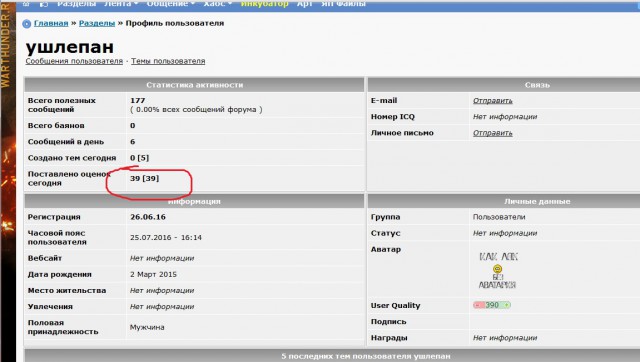Click the text 0.00% всех сообщений форума
Screen dimensions: 640x362
pyautogui.click(x=196, y=109)
